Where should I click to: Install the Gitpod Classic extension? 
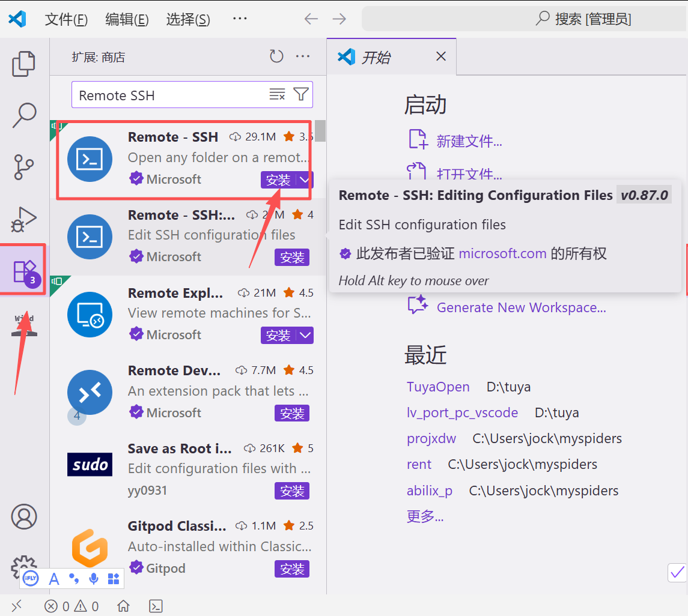[x=292, y=569]
